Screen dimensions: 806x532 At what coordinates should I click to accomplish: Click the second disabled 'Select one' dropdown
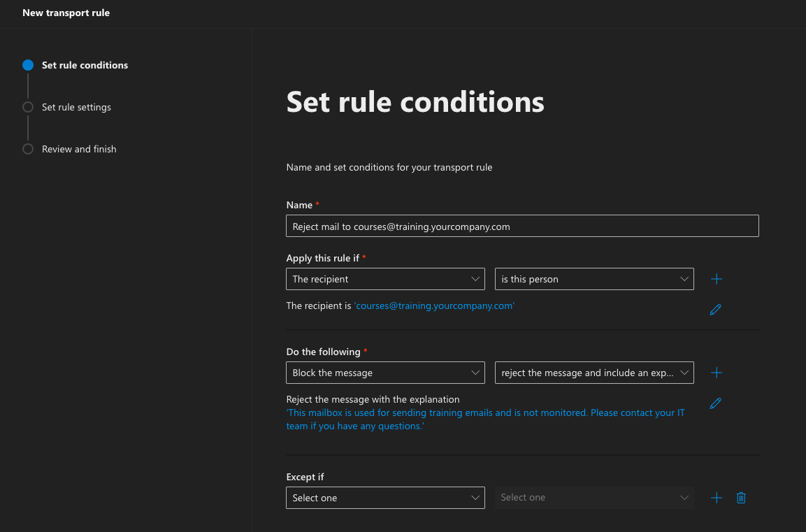594,498
